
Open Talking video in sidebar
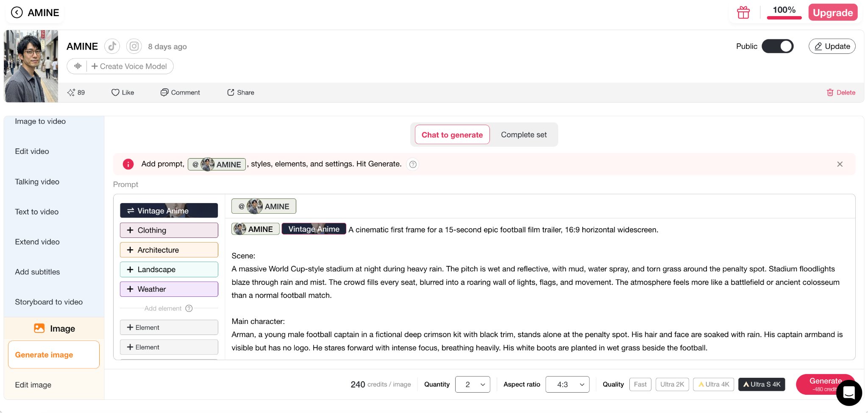(x=37, y=181)
